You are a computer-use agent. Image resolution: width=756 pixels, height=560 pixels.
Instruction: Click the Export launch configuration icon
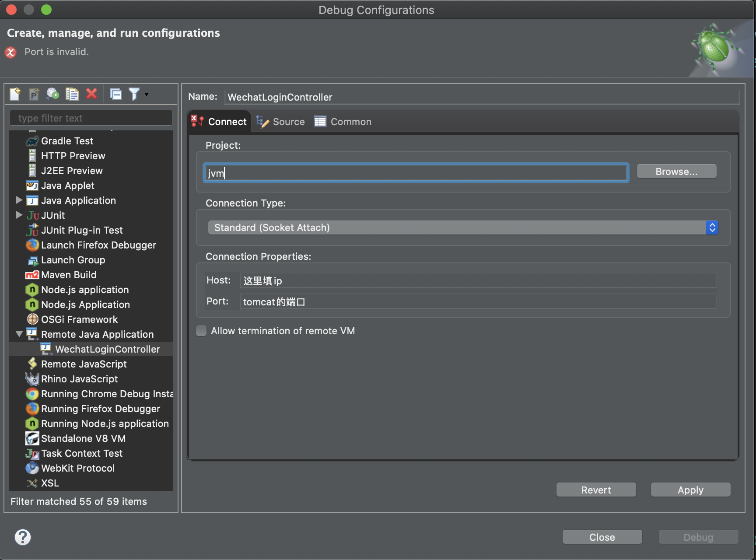pos(53,94)
